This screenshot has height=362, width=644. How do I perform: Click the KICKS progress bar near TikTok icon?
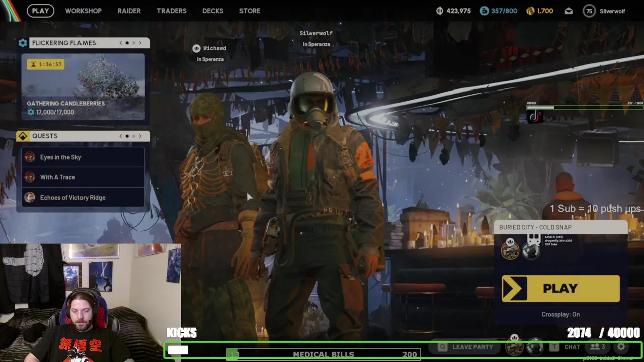(585, 107)
